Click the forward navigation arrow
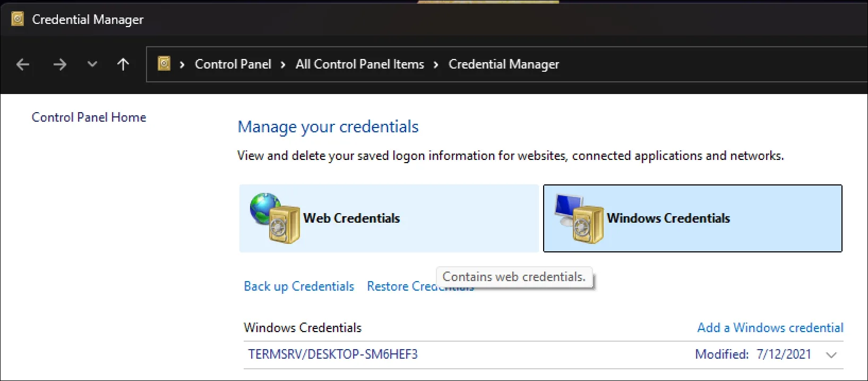The image size is (868, 381). click(x=59, y=64)
